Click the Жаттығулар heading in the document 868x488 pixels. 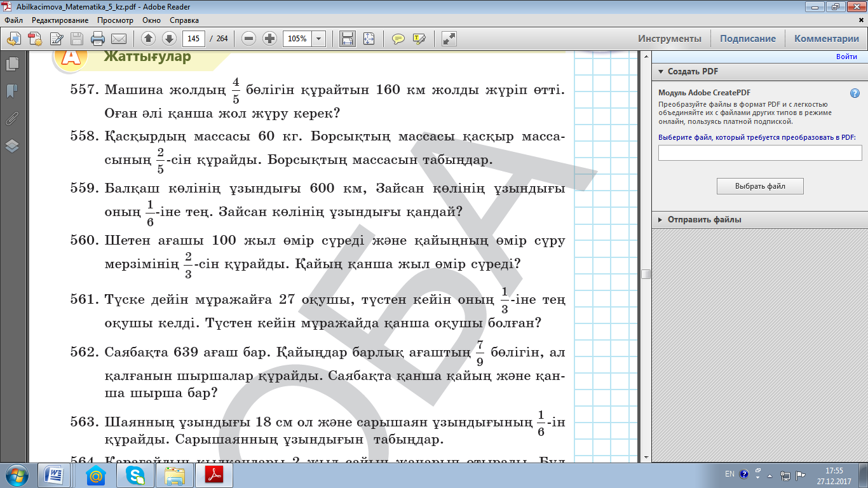[147, 57]
